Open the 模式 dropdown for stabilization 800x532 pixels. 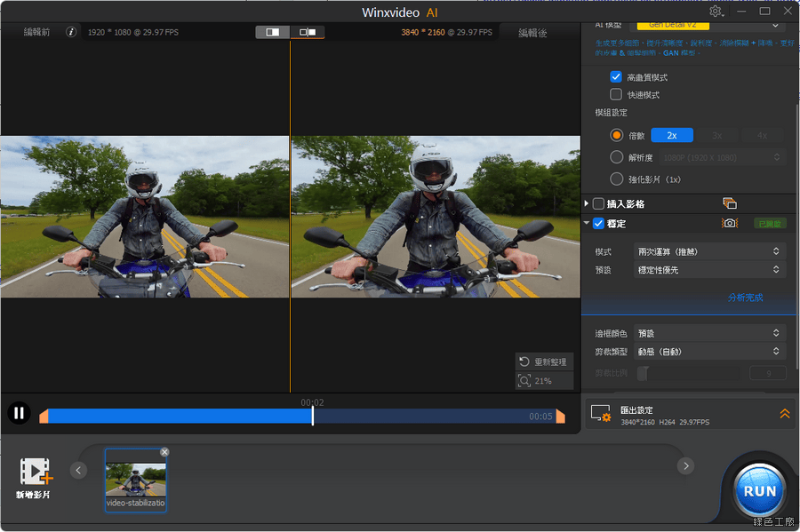(x=709, y=252)
